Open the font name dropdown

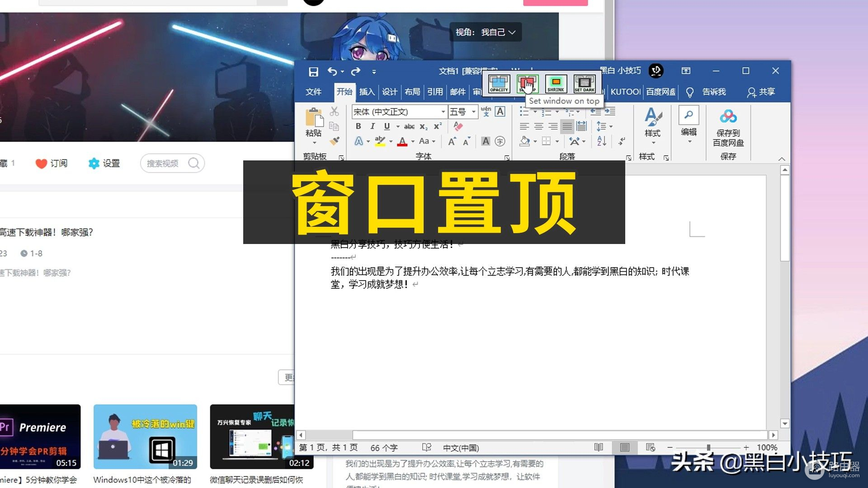click(443, 112)
